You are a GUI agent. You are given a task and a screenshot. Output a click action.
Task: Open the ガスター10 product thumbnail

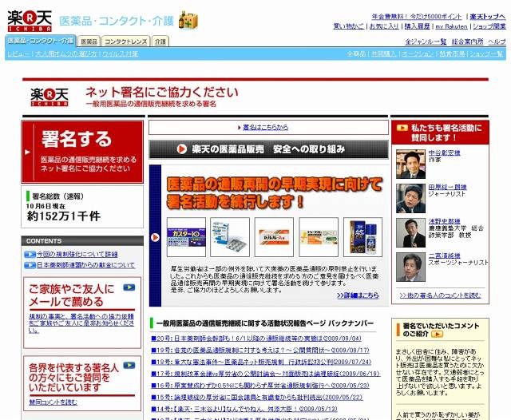pos(186,237)
